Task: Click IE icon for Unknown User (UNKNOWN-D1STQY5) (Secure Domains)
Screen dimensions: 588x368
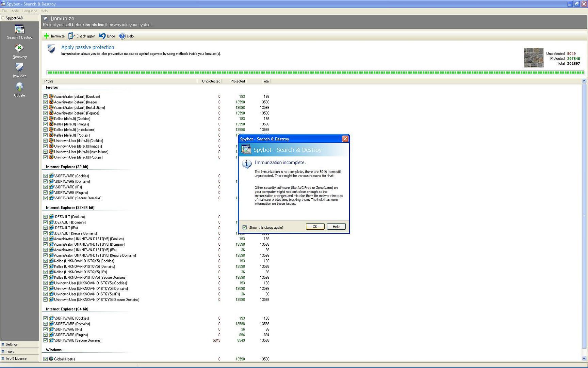Action: coord(51,300)
